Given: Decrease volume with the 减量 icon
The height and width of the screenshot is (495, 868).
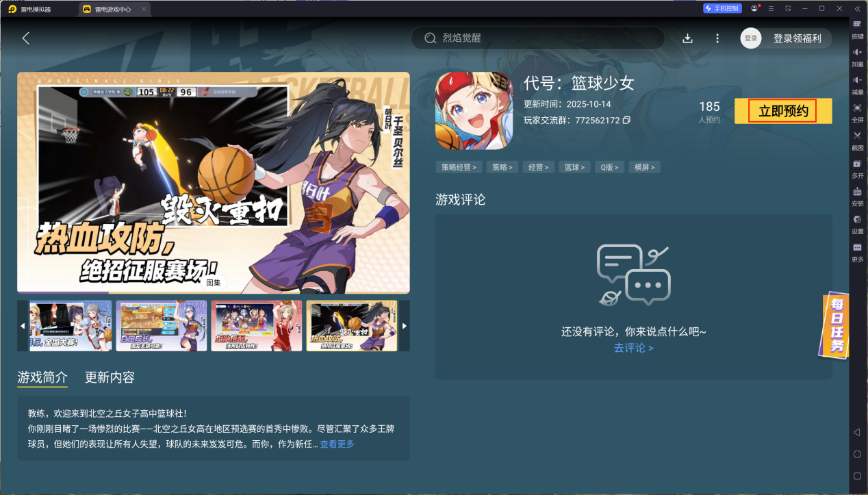Looking at the screenshot, I should (858, 85).
